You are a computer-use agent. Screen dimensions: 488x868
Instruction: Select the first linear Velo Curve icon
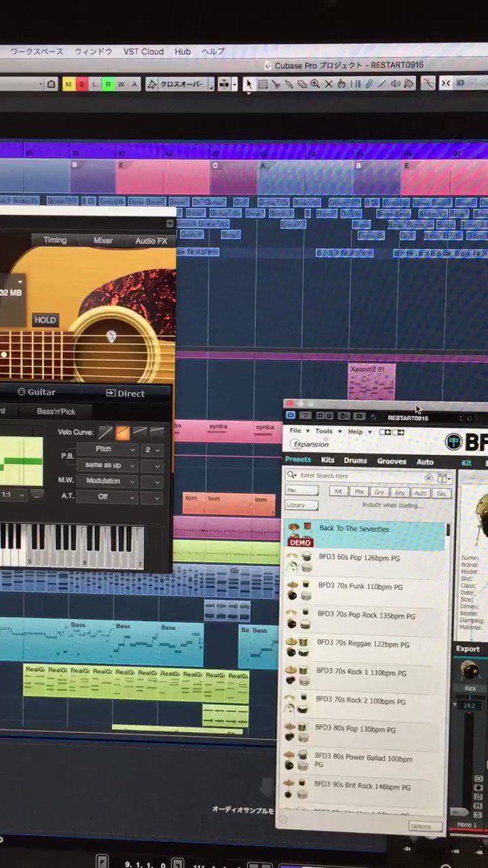105,432
